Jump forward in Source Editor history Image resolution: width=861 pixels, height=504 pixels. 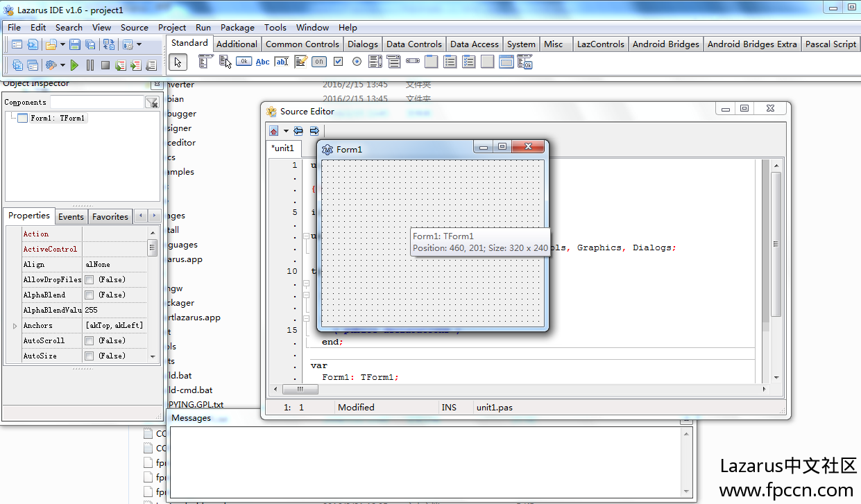pos(314,131)
